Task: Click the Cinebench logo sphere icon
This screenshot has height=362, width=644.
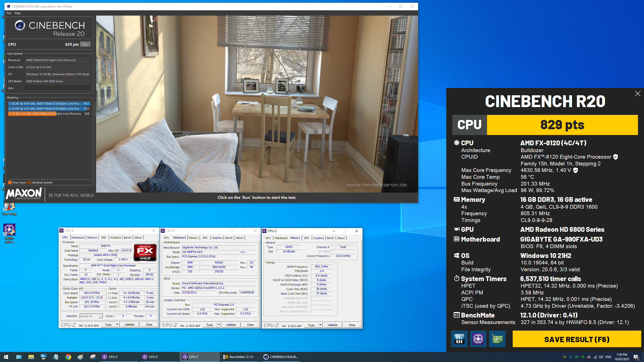Action: pos(20,25)
